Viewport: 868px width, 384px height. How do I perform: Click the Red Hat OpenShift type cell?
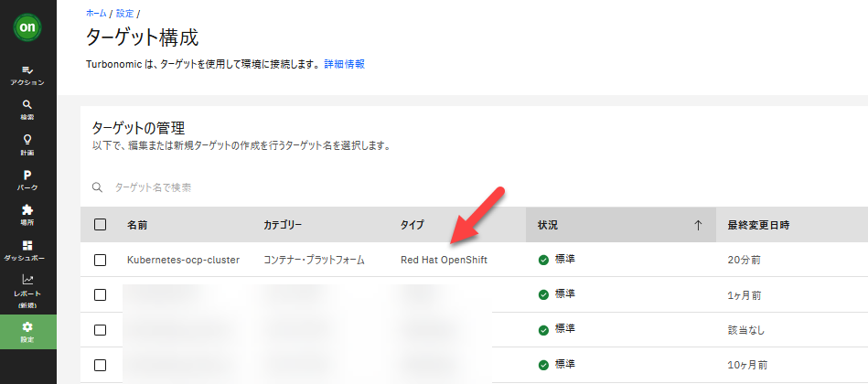point(444,260)
